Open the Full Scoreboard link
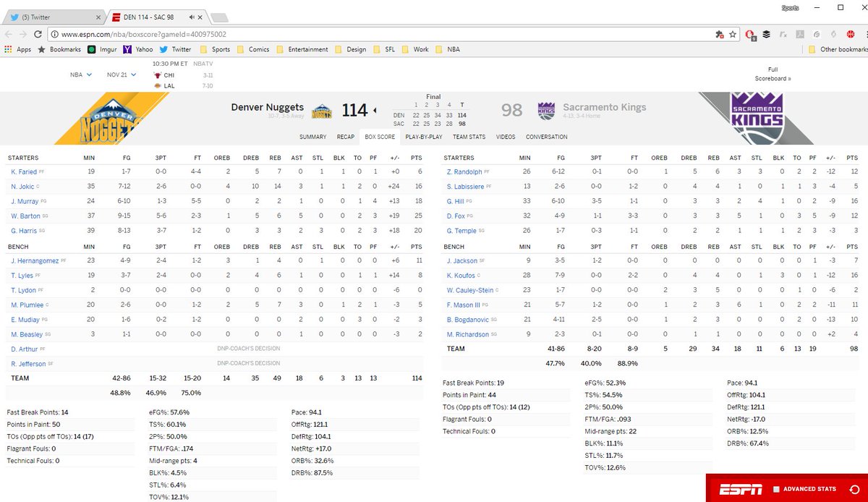The height and width of the screenshot is (502, 868). 773,74
